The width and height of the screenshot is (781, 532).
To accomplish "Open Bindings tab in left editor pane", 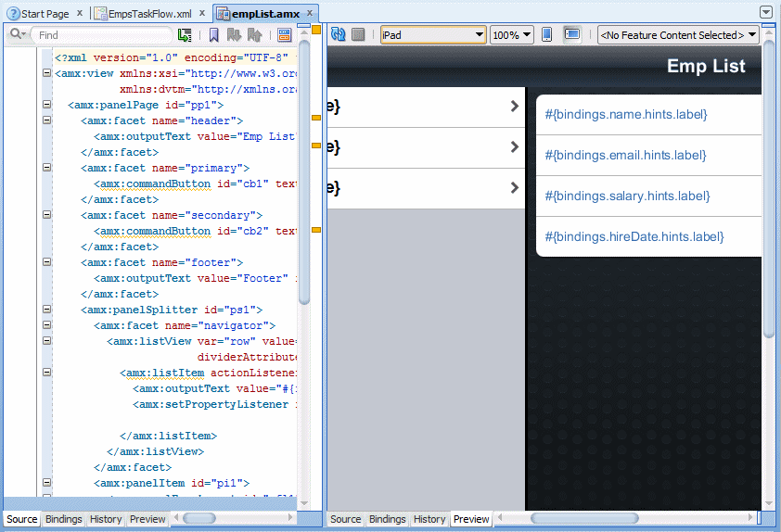I will (64, 520).
